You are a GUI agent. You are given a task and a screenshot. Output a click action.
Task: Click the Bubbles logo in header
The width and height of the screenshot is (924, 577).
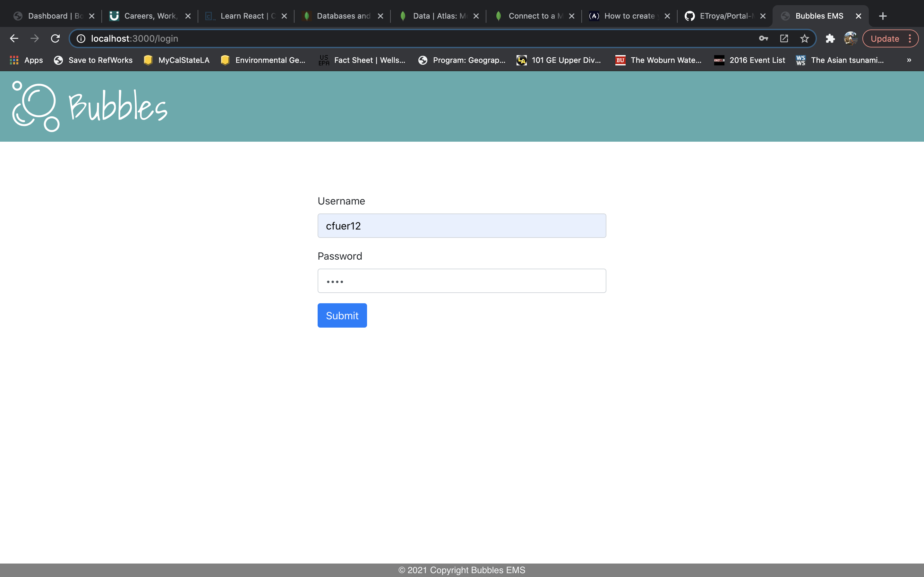pyautogui.click(x=90, y=106)
